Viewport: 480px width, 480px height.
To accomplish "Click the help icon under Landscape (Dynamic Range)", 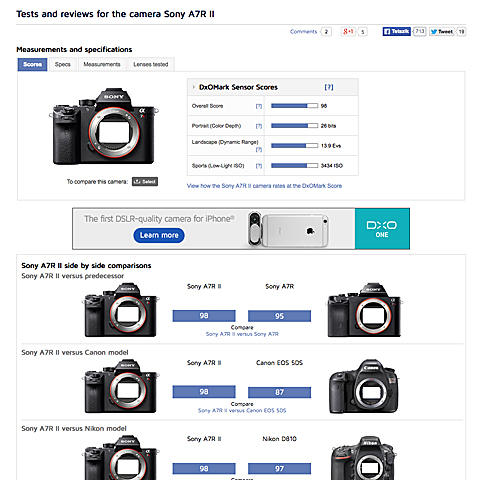I will pyautogui.click(x=259, y=150).
